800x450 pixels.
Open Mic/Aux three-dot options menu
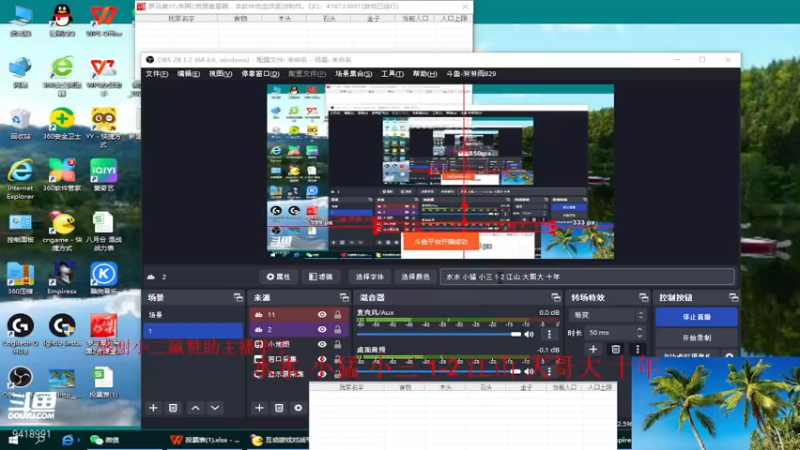point(549,334)
